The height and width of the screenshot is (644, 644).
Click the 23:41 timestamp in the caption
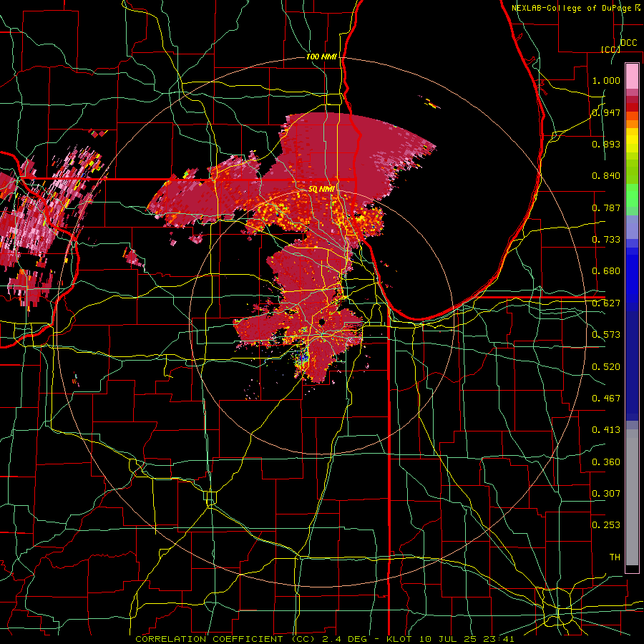coord(499,639)
